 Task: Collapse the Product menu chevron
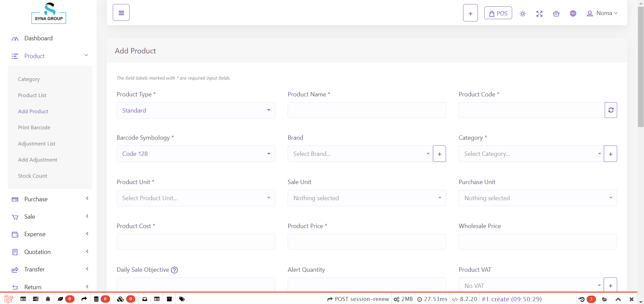tap(86, 55)
